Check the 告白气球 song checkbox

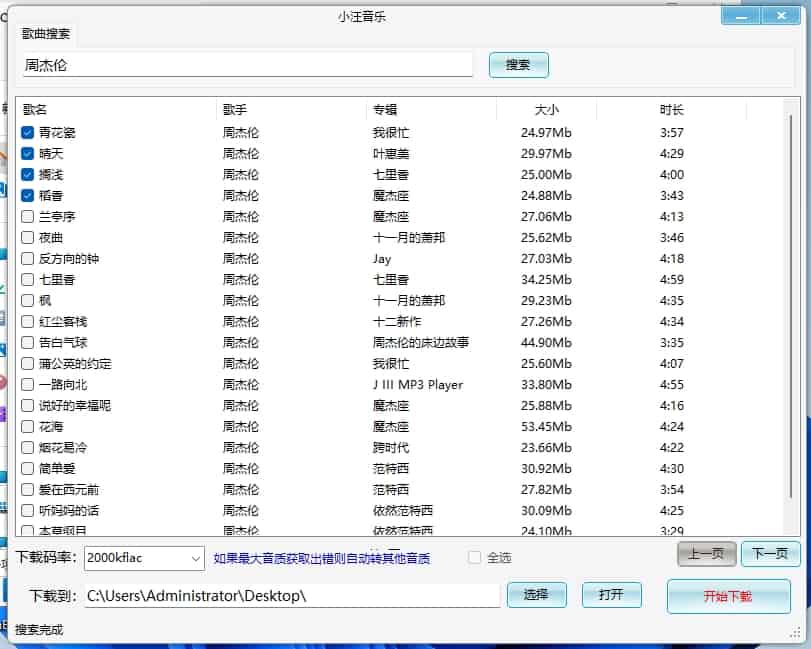27,342
